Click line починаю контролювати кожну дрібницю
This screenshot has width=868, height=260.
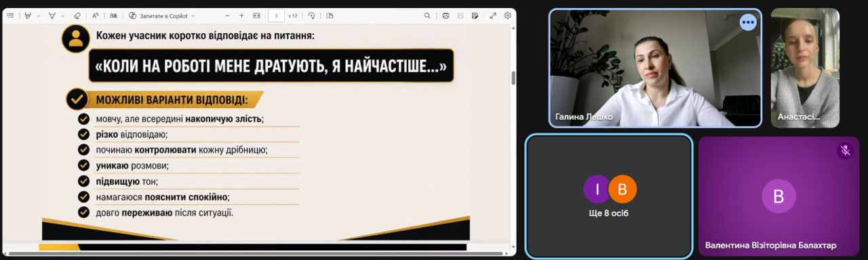click(x=182, y=150)
